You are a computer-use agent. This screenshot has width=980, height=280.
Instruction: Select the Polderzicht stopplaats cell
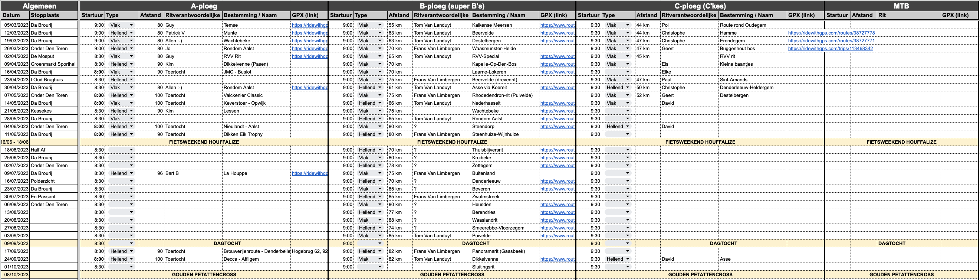[54, 181]
